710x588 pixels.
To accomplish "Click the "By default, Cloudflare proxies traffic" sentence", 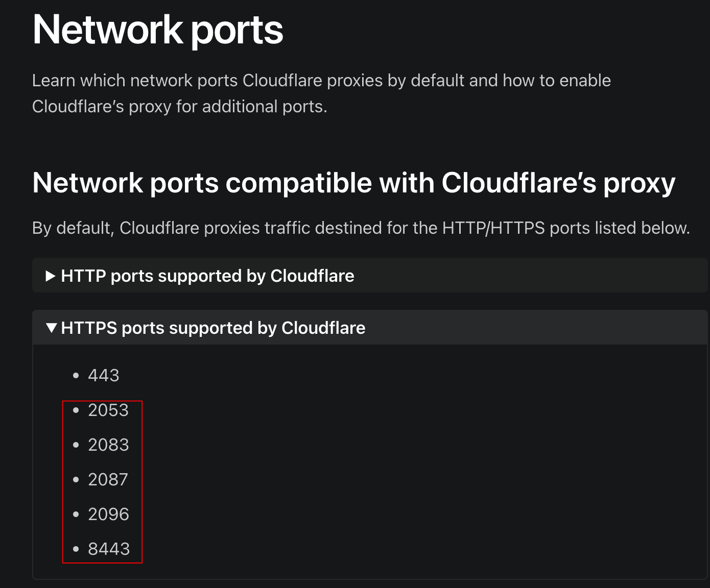I will click(361, 228).
